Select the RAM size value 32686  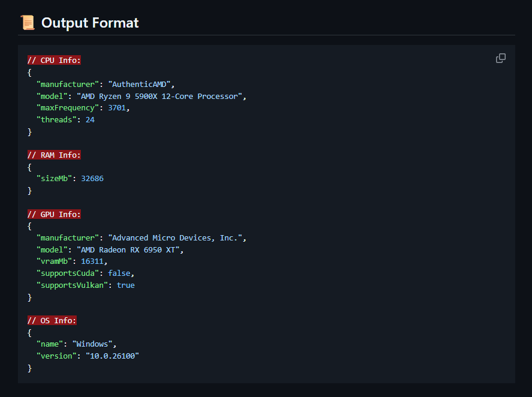[x=92, y=178]
